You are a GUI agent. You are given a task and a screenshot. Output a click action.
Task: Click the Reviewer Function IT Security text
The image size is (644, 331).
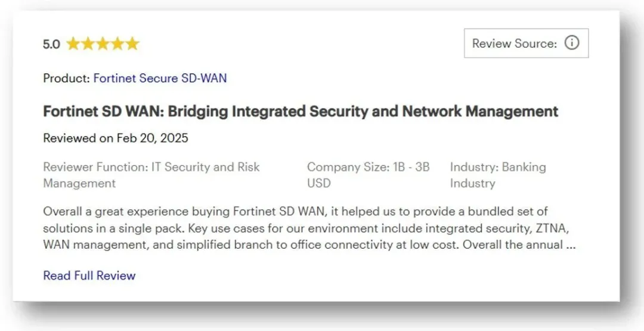pyautogui.click(x=151, y=168)
